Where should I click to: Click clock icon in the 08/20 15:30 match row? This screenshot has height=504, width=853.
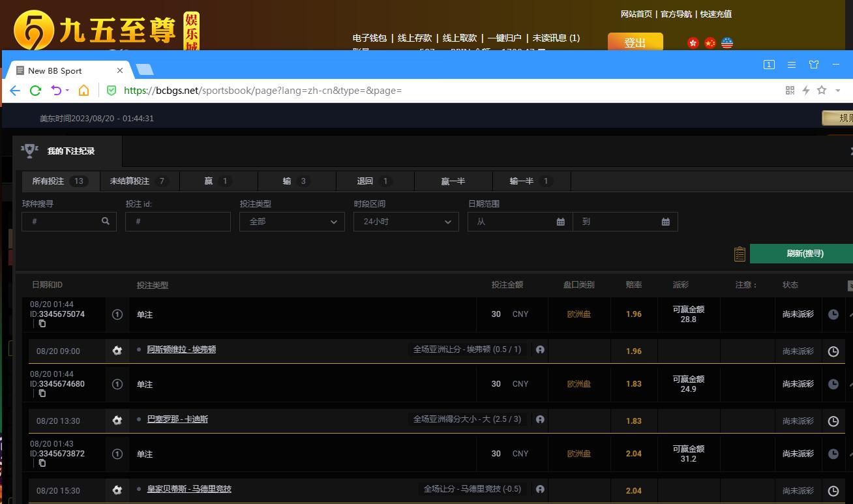click(x=833, y=491)
